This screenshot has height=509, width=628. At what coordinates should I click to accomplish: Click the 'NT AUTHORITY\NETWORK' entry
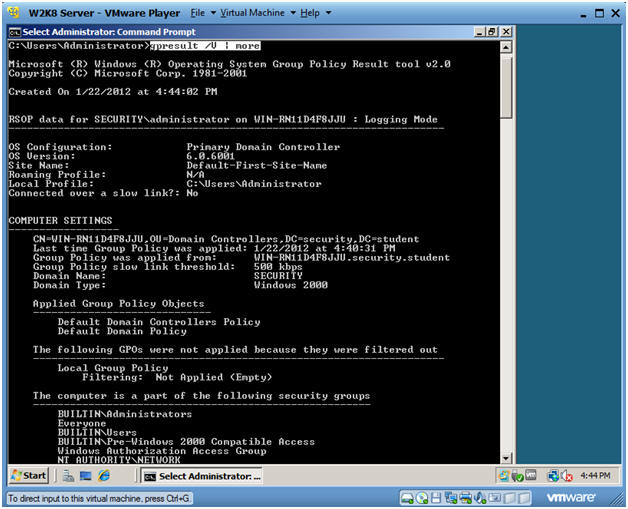coord(119,460)
